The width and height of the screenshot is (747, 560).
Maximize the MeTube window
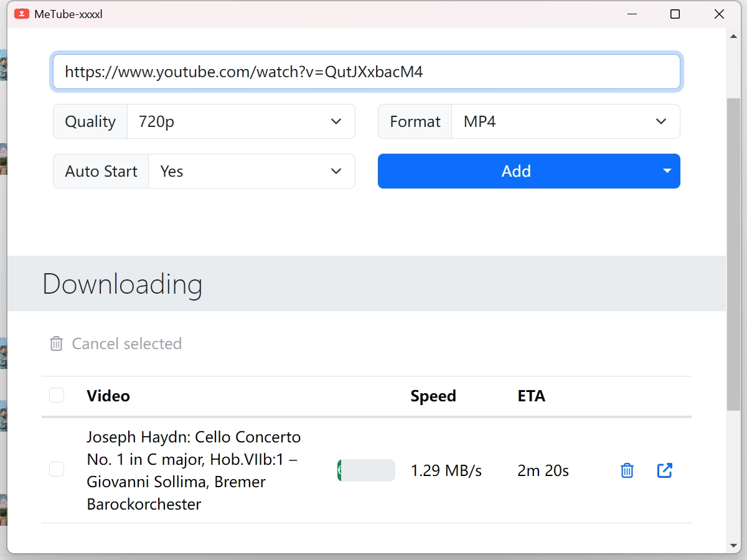(x=675, y=14)
